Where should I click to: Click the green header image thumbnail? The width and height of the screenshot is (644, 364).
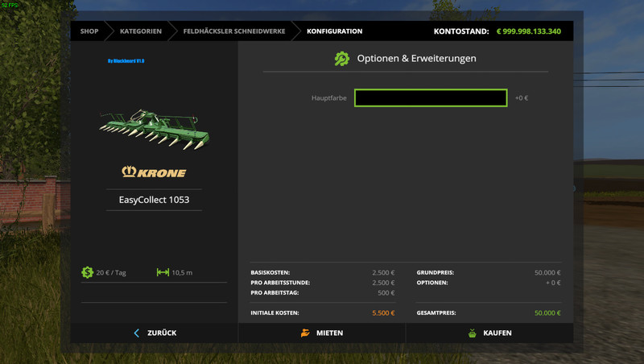click(154, 128)
